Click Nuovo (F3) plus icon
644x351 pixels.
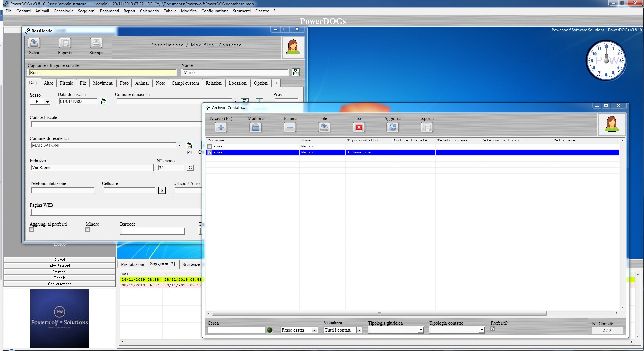(x=221, y=127)
